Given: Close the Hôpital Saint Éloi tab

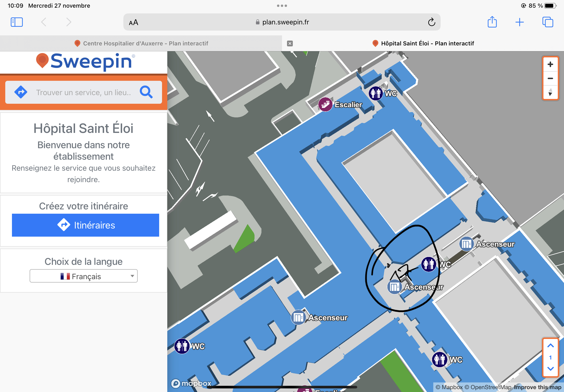Looking at the screenshot, I should (290, 44).
